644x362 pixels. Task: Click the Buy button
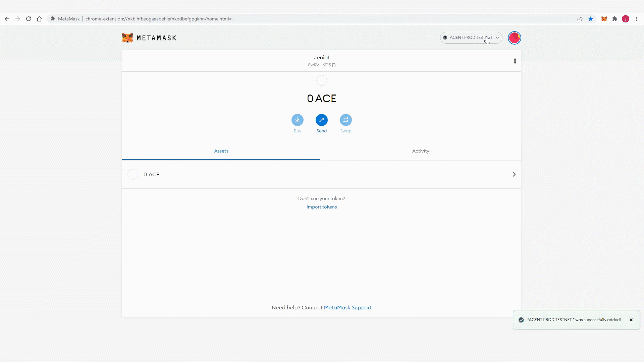(298, 124)
